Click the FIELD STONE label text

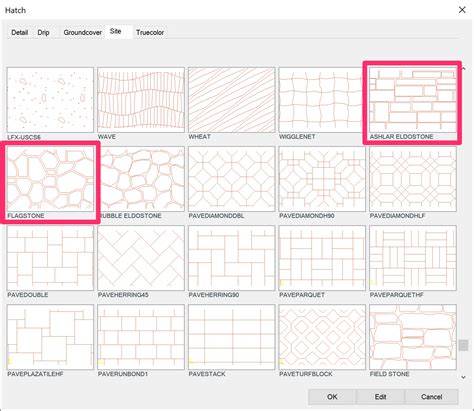(389, 374)
